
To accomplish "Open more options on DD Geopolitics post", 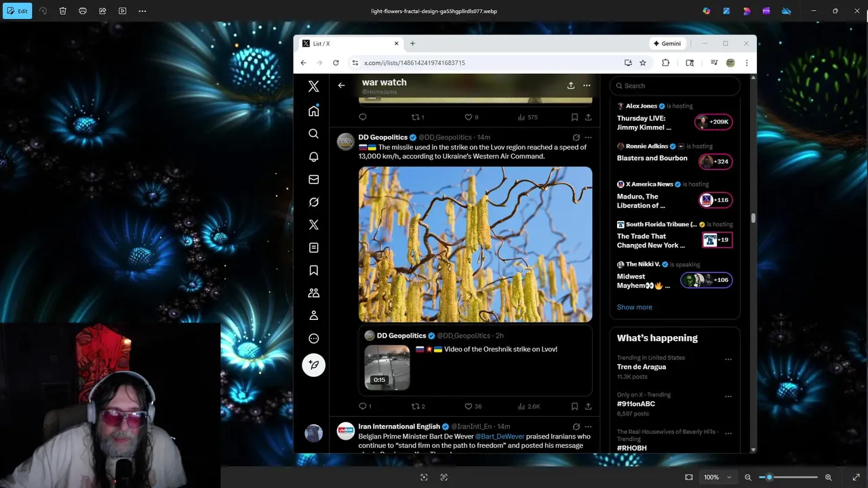I will 588,138.
